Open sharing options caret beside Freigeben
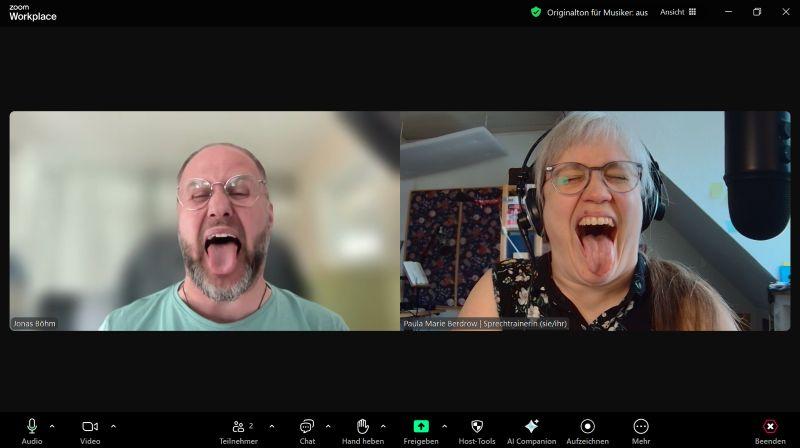 coord(444,427)
